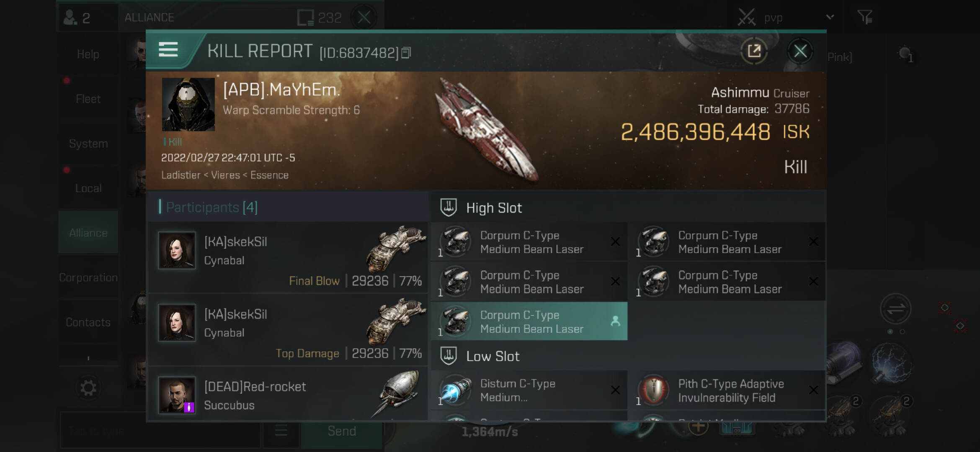
Task: Click the swap arrows circular button
Action: 895,309
